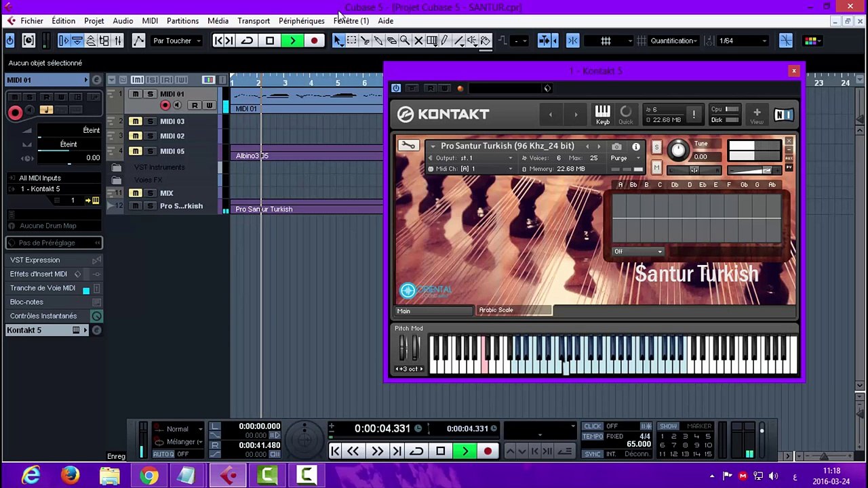Open the 1/64 quantize value dropdown
This screenshot has width=868, height=488.
[x=743, y=41]
